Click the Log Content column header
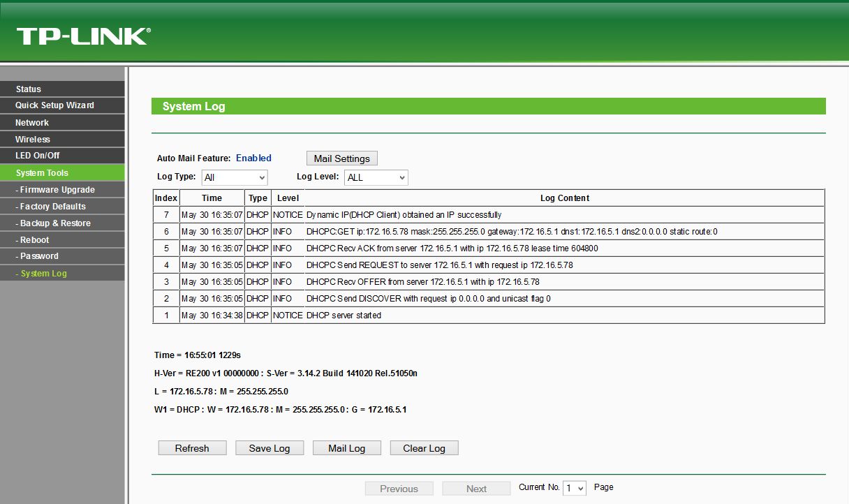Viewport: 849px width, 504px height. point(565,198)
